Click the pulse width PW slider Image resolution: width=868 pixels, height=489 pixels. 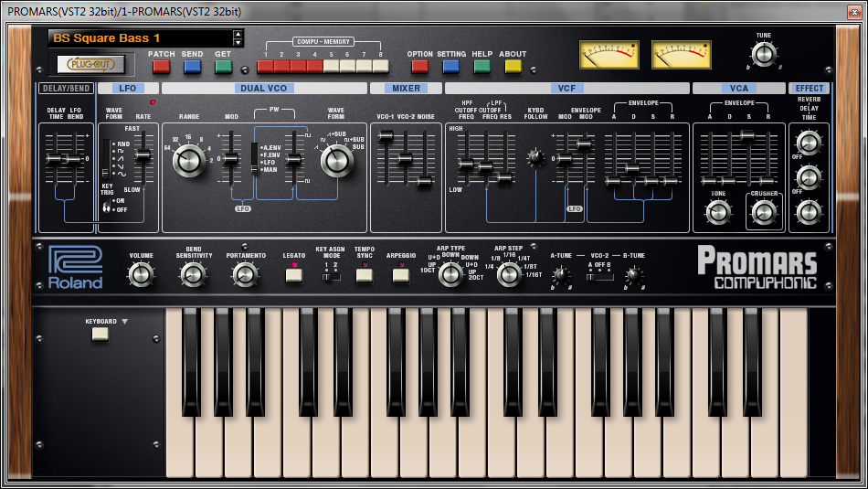tap(294, 160)
